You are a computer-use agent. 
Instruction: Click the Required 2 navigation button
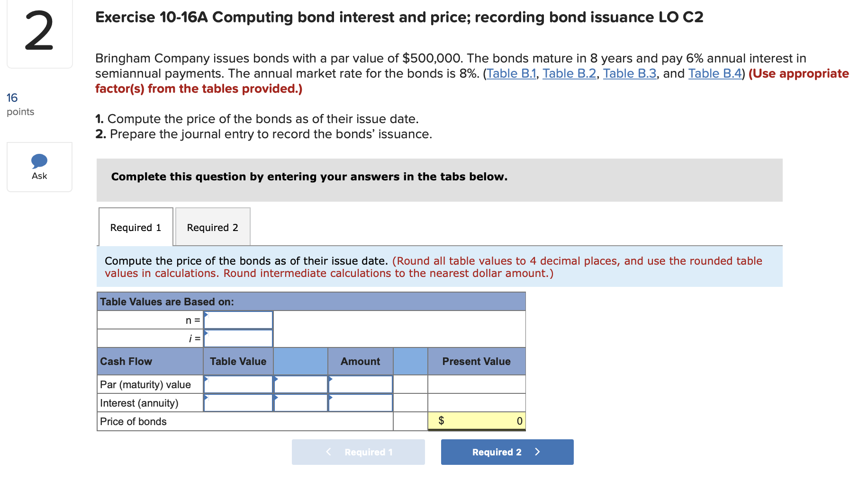coord(506,452)
